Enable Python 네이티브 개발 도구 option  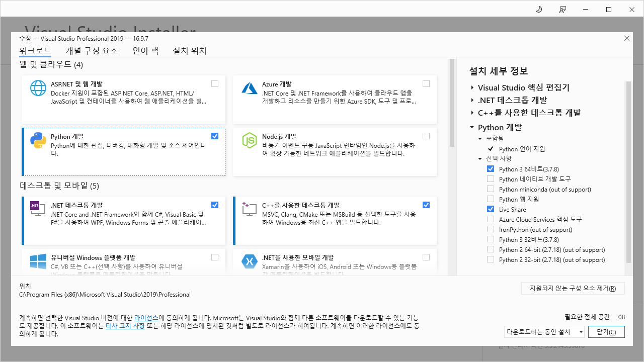point(491,179)
